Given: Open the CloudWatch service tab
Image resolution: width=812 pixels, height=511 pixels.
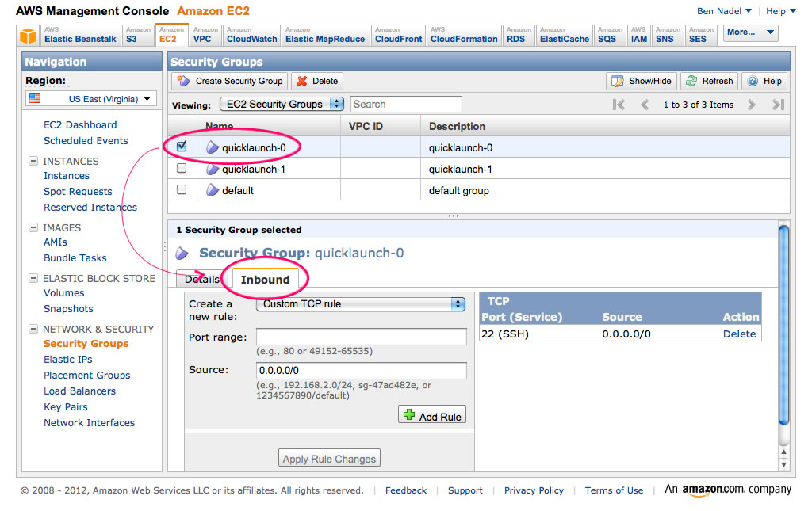Looking at the screenshot, I should click(252, 35).
